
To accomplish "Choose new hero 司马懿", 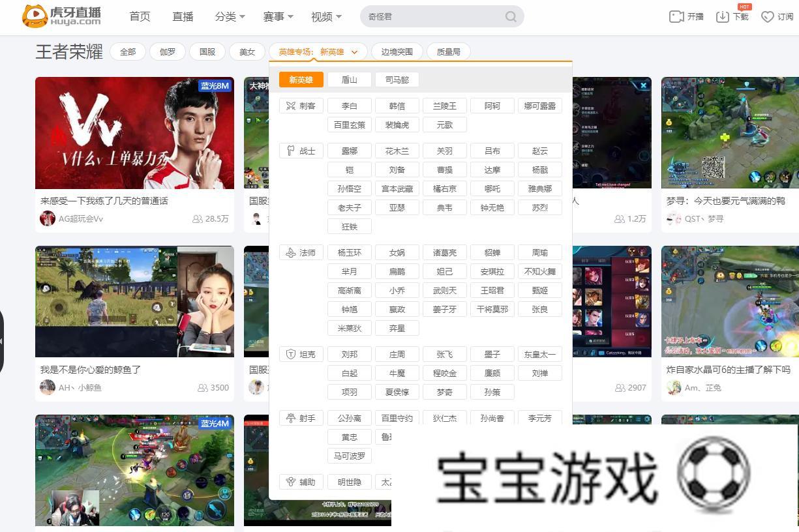I will click(397, 80).
